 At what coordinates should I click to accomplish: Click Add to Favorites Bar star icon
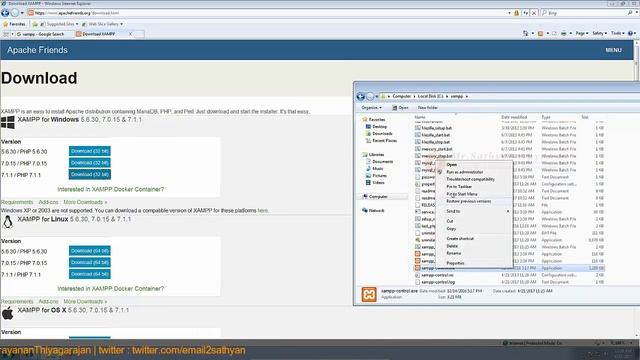pyautogui.click(x=35, y=24)
